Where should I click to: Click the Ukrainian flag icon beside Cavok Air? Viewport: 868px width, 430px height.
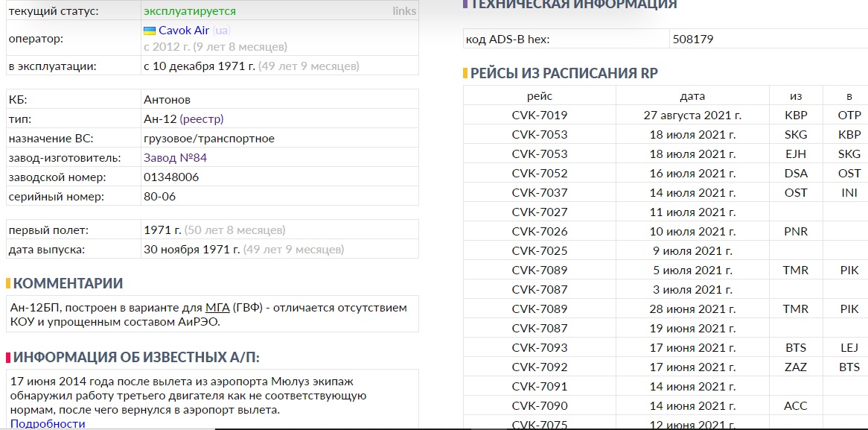149,31
